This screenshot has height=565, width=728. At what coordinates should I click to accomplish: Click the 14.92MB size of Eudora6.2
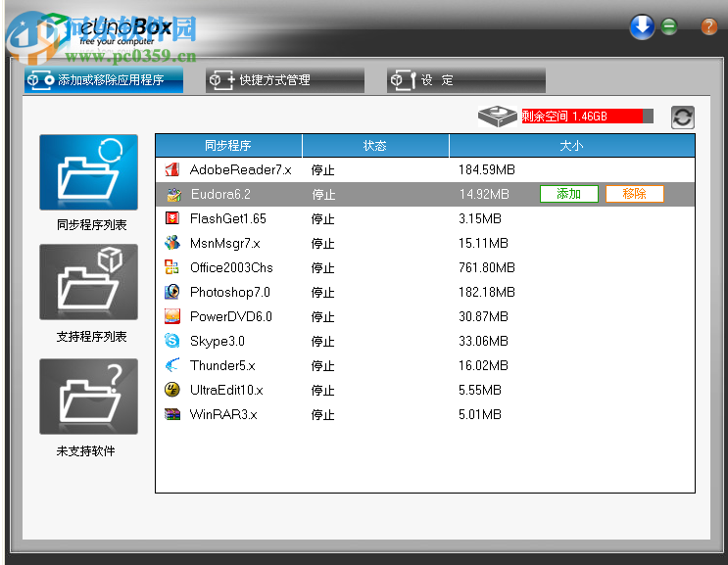pos(484,194)
